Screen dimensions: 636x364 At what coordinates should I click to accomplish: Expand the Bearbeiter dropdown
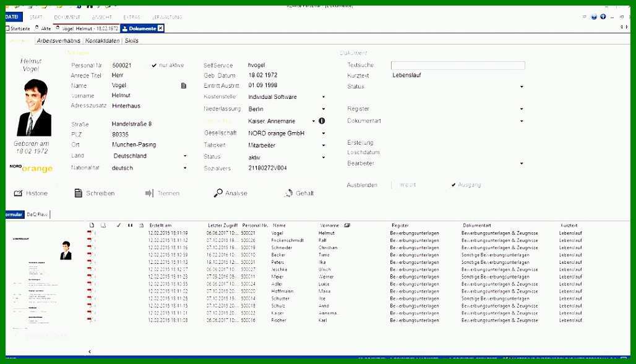pyautogui.click(x=522, y=164)
